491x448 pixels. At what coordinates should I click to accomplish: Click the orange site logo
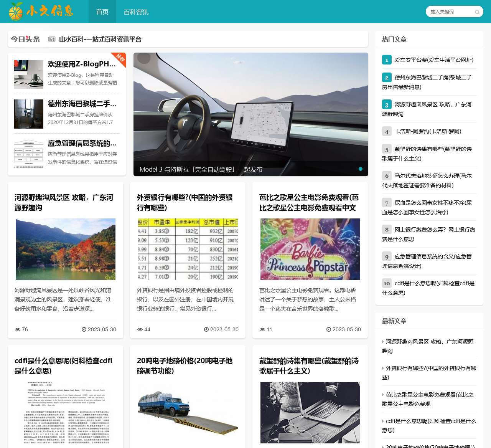pos(41,11)
